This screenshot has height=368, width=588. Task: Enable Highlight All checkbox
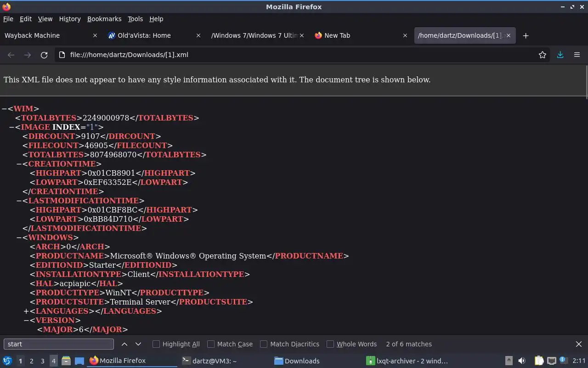tap(156, 344)
